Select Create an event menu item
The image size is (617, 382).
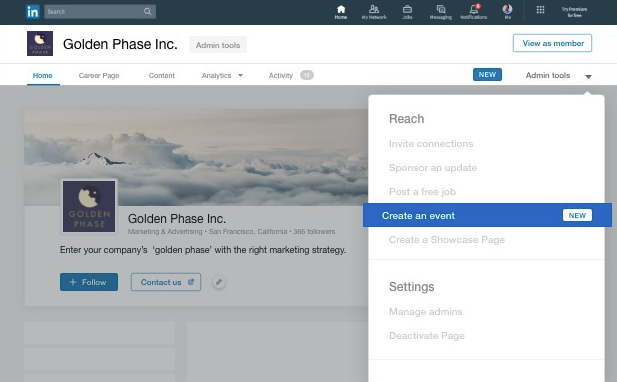point(487,215)
